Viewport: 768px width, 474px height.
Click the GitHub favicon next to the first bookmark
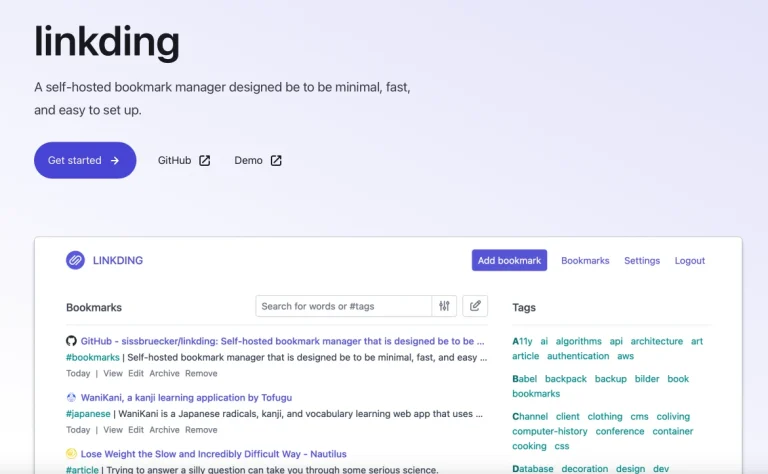pyautogui.click(x=72, y=341)
